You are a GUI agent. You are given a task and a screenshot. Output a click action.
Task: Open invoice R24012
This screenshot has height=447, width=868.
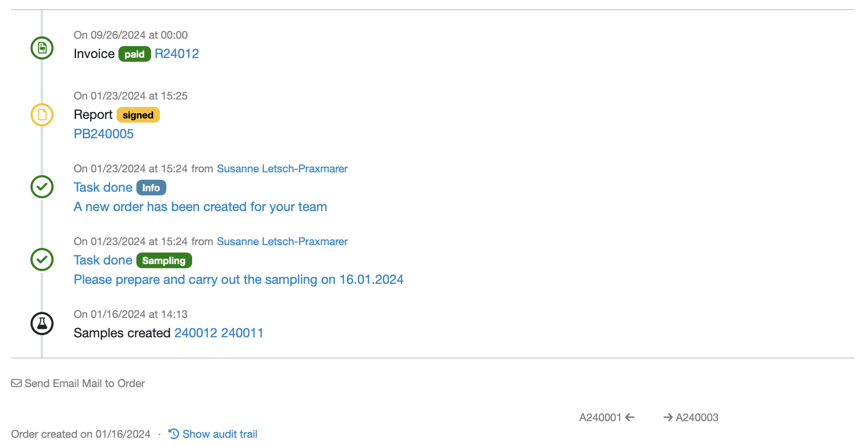[176, 54]
